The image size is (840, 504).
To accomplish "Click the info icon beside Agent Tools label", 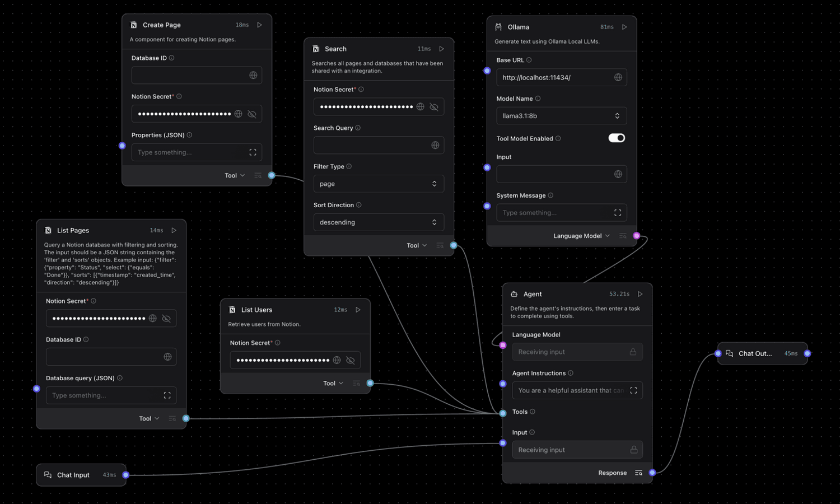I will point(533,412).
